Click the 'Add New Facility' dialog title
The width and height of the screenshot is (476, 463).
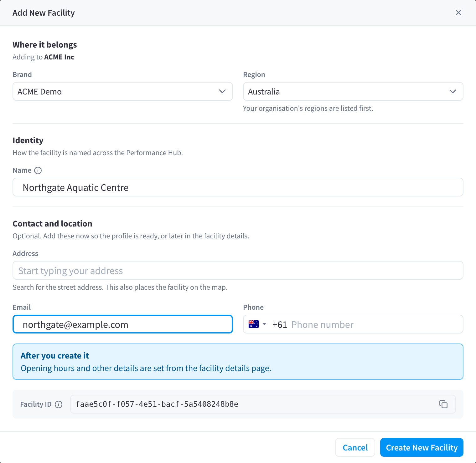point(44,13)
